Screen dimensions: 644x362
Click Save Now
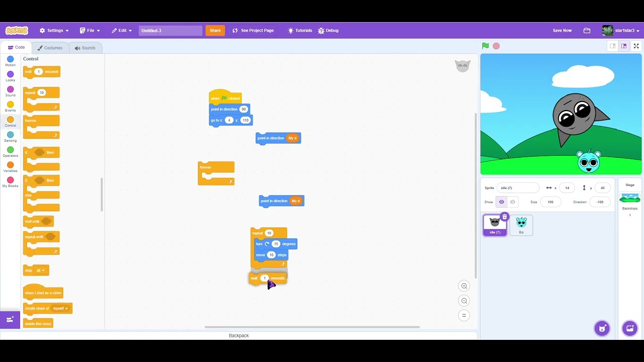pyautogui.click(x=562, y=30)
